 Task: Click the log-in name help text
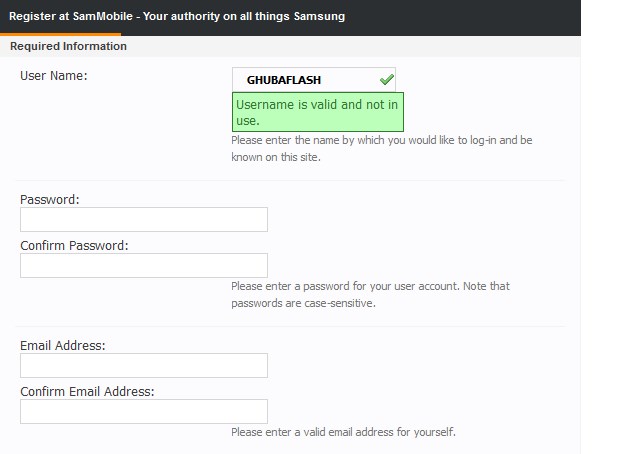coord(381,149)
